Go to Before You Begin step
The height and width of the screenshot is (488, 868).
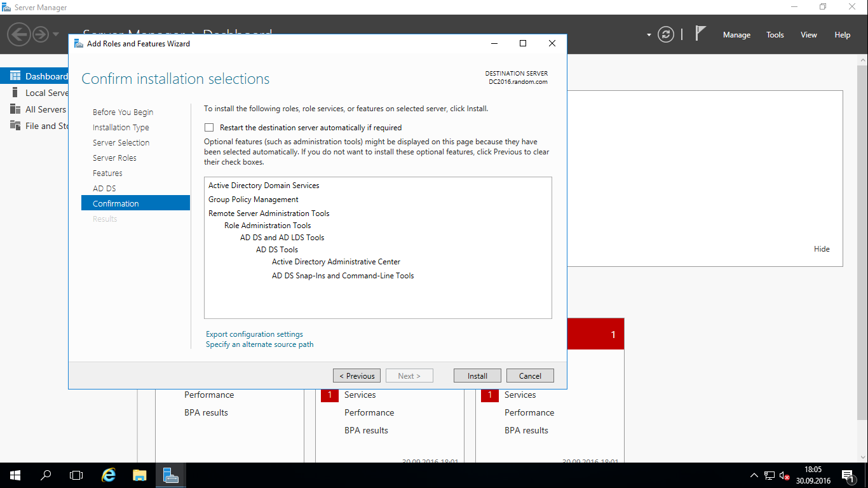pyautogui.click(x=123, y=112)
